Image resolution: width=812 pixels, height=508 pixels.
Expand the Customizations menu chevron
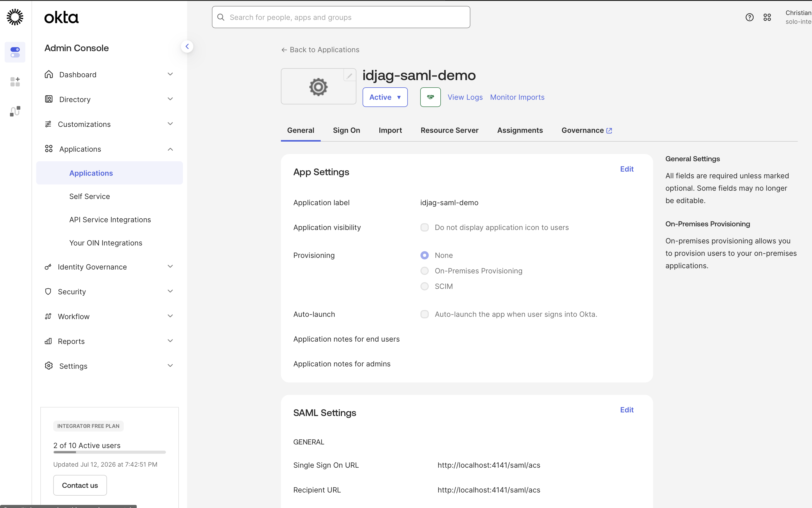[x=170, y=124]
